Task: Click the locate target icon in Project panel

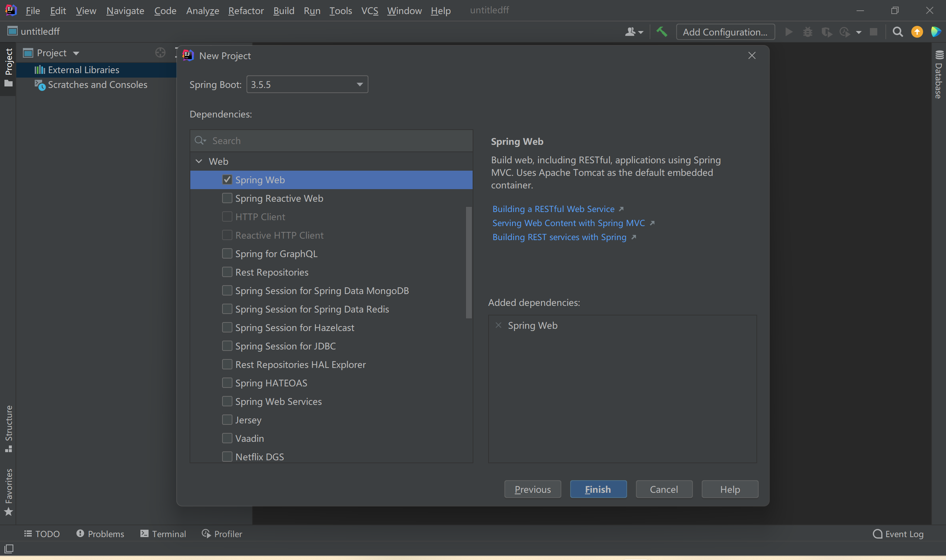Action: point(160,53)
